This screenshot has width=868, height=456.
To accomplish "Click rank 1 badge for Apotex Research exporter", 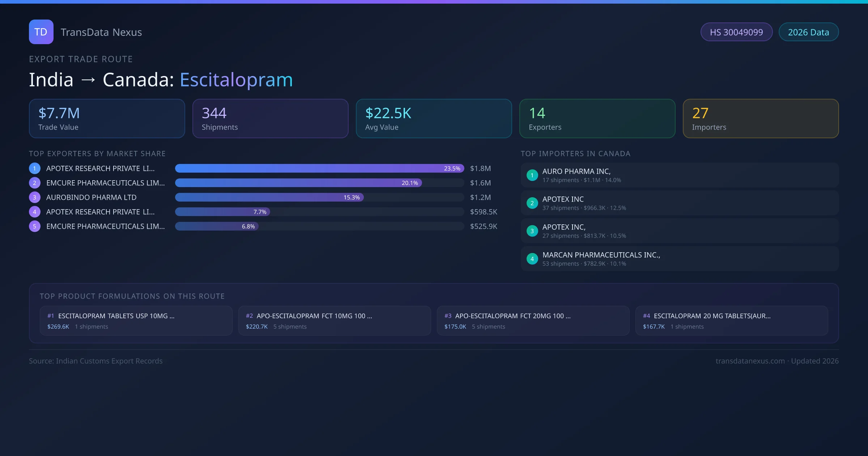I will (x=35, y=168).
